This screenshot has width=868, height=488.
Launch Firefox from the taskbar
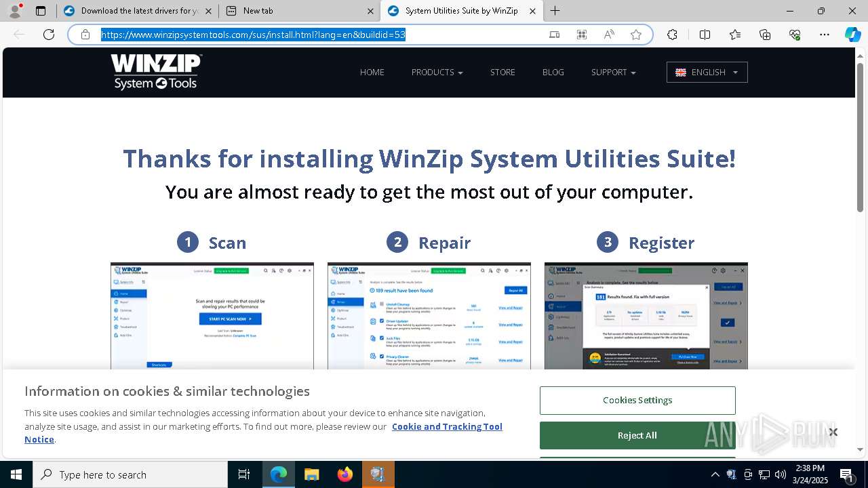pyautogui.click(x=345, y=474)
